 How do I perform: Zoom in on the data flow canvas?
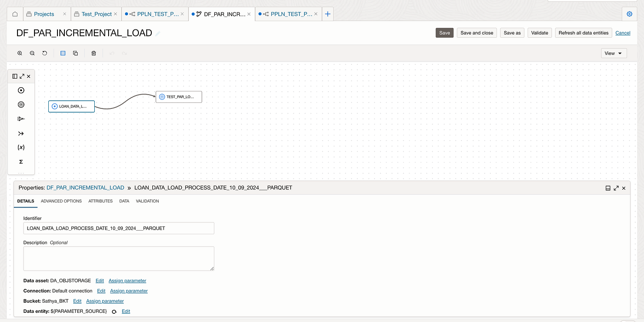[20, 53]
